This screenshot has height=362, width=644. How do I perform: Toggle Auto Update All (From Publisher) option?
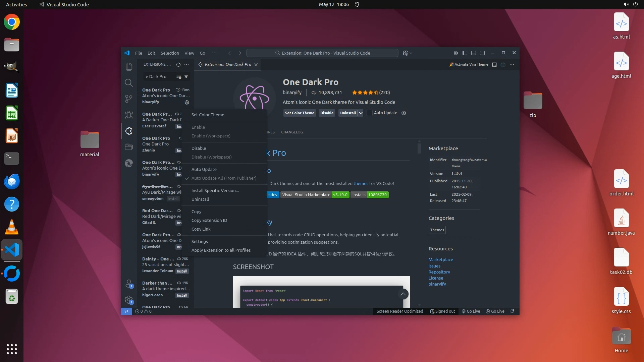224,178
